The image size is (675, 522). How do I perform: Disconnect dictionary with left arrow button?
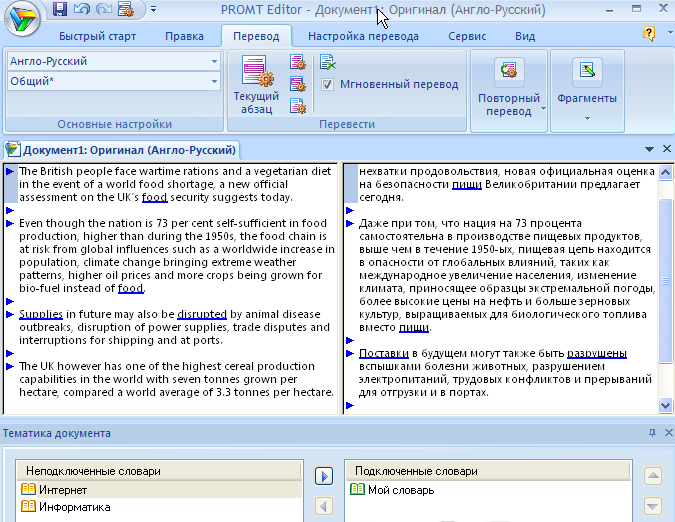pos(324,506)
